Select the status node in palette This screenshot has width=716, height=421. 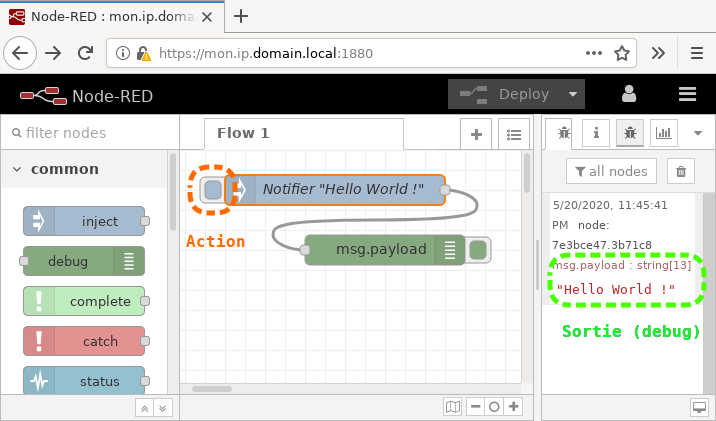84,381
